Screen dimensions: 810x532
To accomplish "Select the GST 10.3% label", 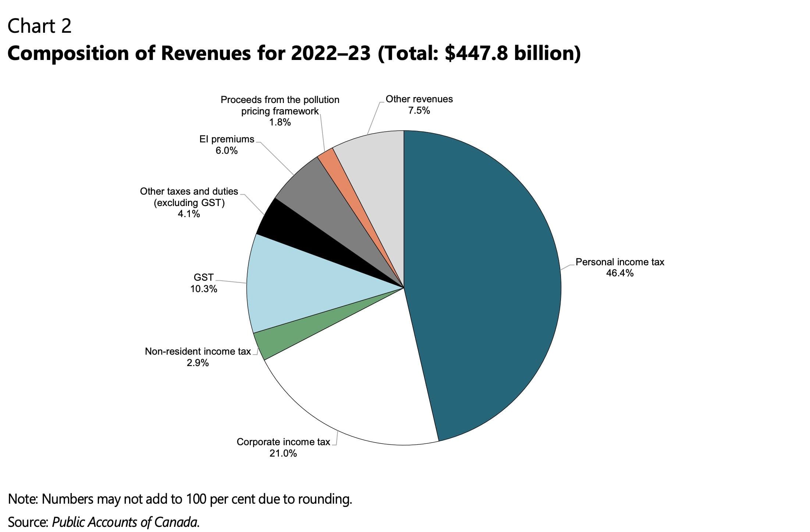I will [204, 283].
